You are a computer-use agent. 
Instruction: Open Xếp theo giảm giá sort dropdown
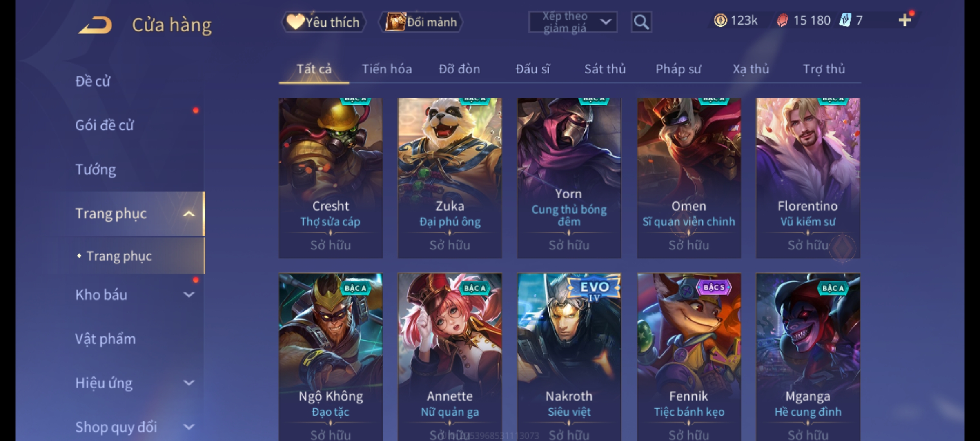(x=573, y=22)
